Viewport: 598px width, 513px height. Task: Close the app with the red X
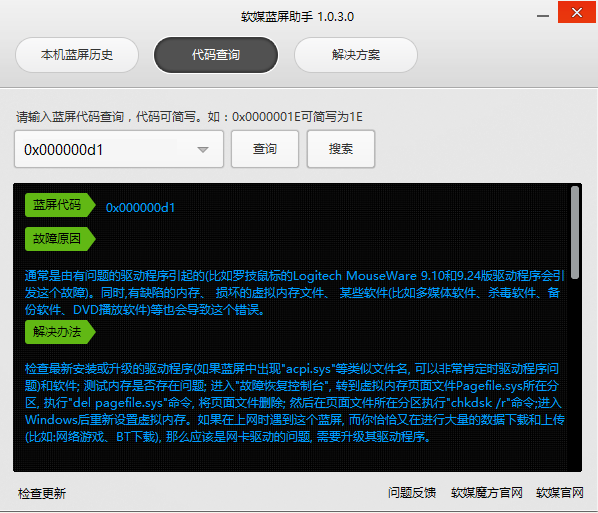click(x=577, y=12)
